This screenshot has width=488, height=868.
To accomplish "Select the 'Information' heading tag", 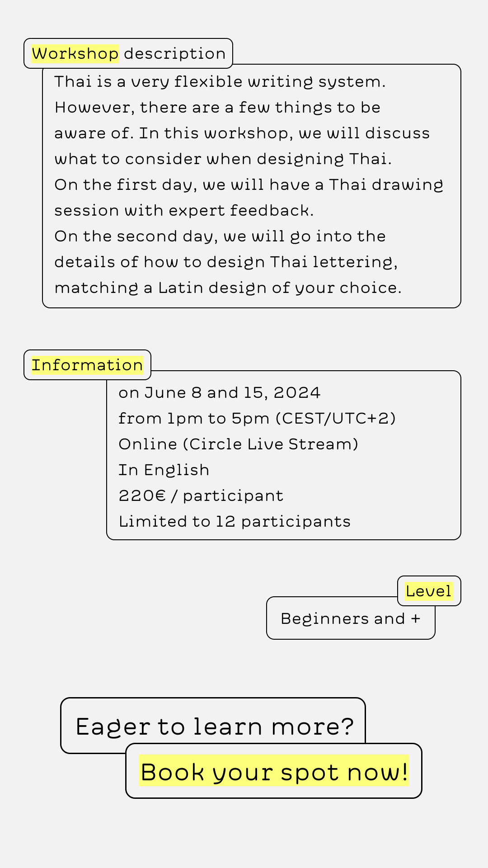I will tap(87, 365).
